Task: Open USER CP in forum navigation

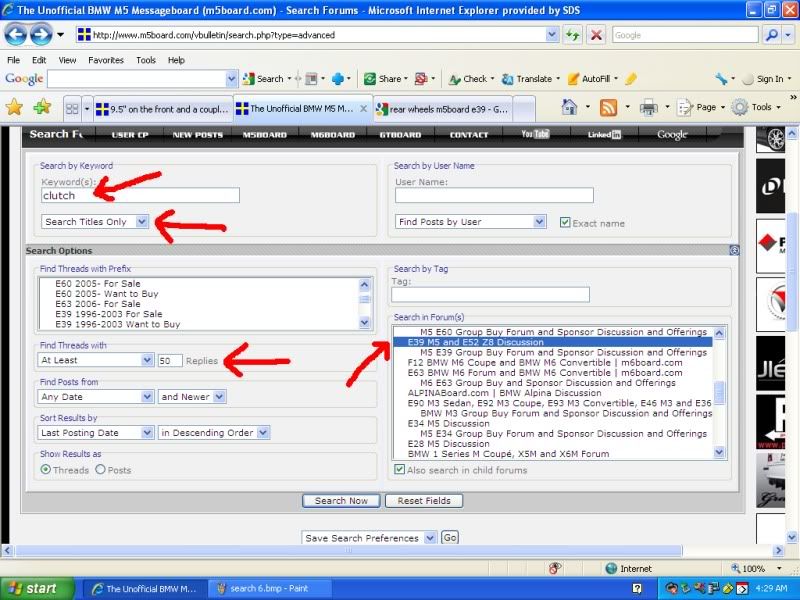Action: click(x=130, y=135)
